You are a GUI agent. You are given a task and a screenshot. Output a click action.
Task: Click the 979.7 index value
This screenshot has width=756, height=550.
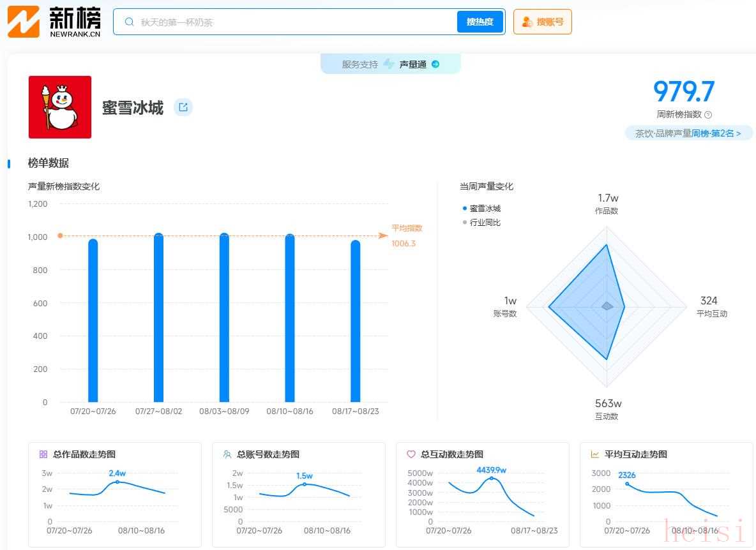684,91
